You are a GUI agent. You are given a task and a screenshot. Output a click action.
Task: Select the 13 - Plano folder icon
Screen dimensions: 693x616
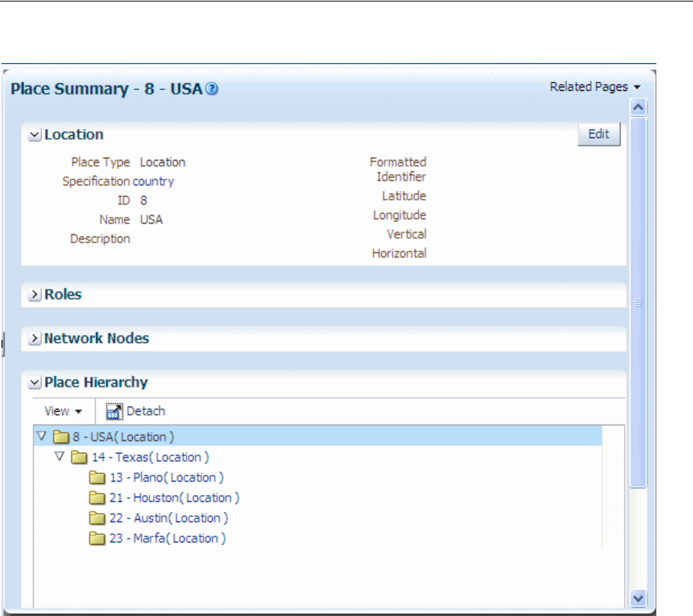click(97, 478)
